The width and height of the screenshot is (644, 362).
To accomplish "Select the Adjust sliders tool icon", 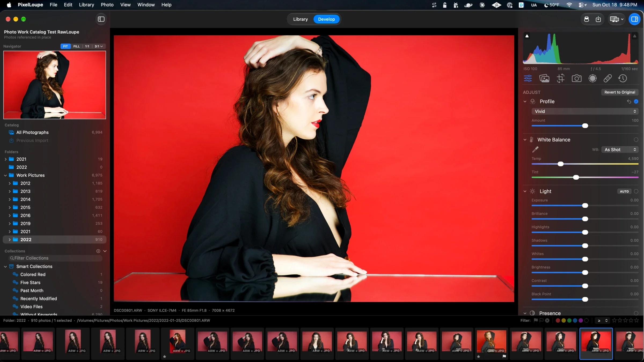I will 528,79.
